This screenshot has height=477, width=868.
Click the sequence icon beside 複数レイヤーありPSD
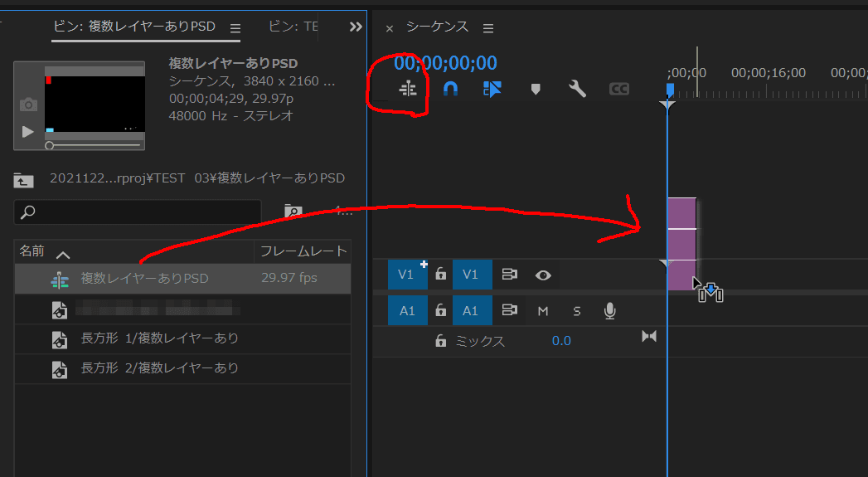tap(59, 280)
